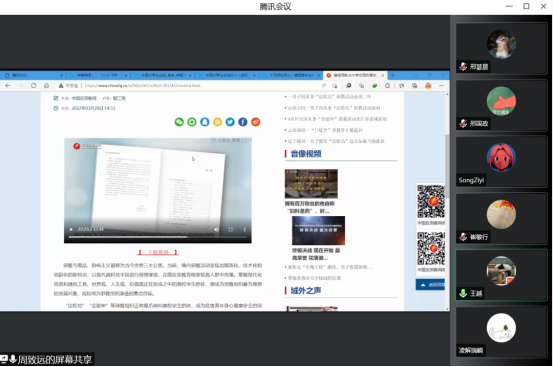This screenshot has height=367, width=553.
Task: Share article via green WeChat icon
Action: [179, 122]
